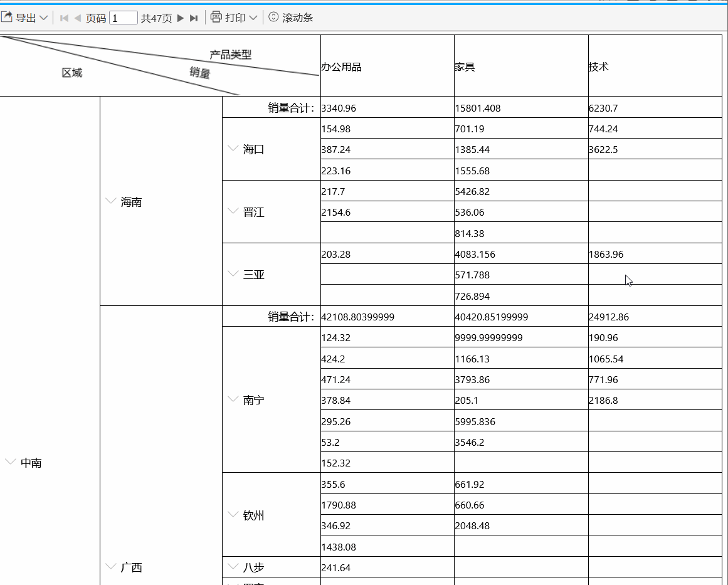Select the cell with value 241.64

tap(388, 567)
